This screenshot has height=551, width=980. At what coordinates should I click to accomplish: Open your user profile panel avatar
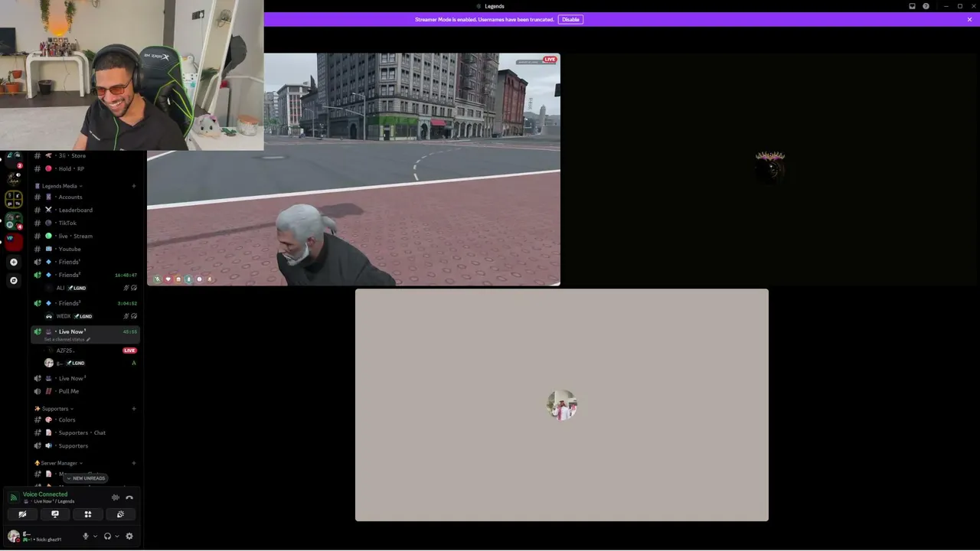click(x=13, y=536)
